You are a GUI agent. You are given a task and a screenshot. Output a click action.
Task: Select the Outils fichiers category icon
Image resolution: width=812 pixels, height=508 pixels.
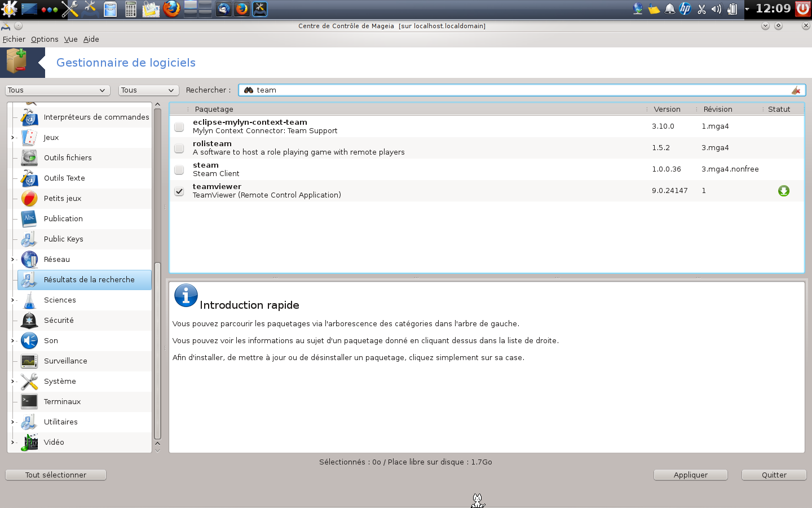point(29,157)
